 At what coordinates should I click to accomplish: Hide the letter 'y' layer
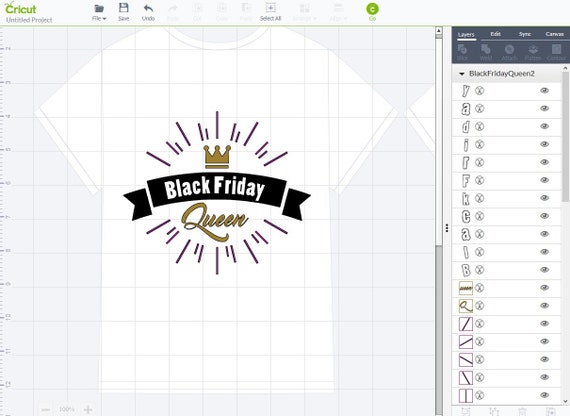click(x=544, y=91)
